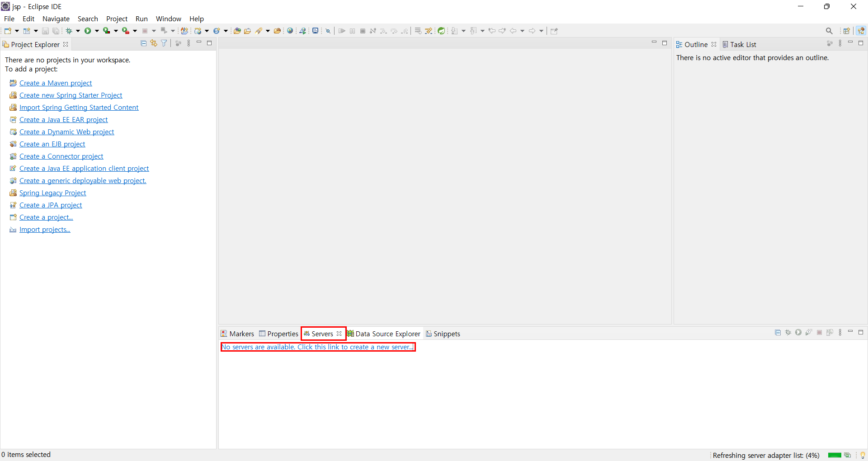Click the Collapse All icon in Project Explorer

[x=143, y=43]
